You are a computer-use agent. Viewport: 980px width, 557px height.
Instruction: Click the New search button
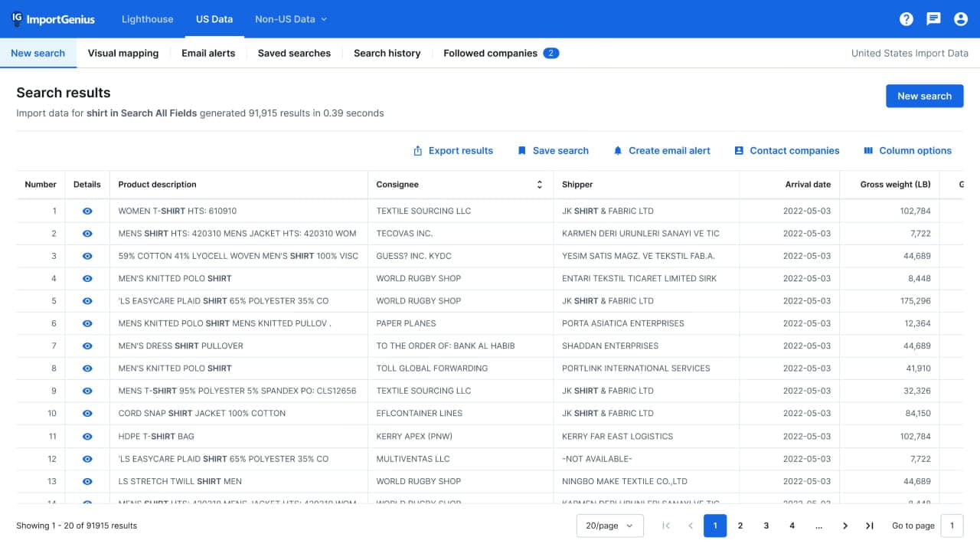pos(924,96)
